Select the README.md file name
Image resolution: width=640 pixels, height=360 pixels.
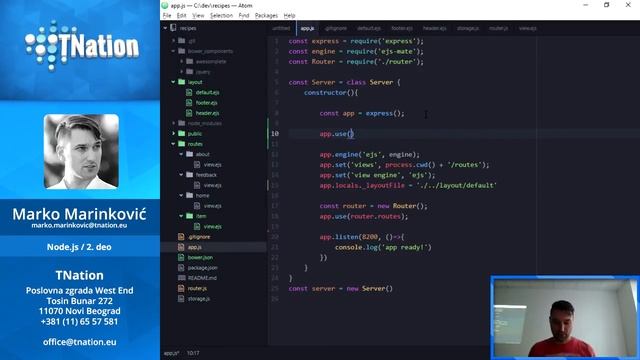point(202,278)
